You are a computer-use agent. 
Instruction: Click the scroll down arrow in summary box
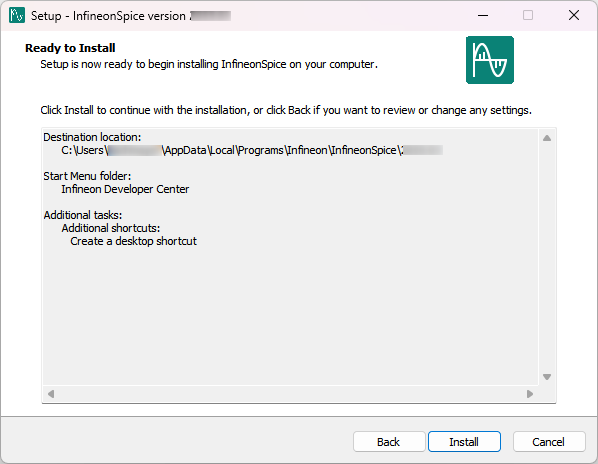tap(547, 377)
